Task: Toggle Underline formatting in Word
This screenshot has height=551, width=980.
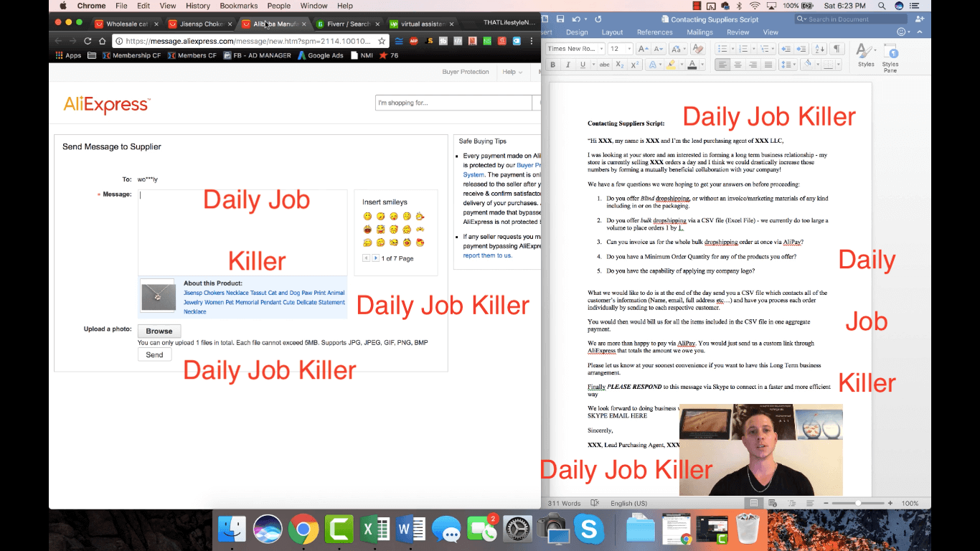Action: tap(583, 65)
